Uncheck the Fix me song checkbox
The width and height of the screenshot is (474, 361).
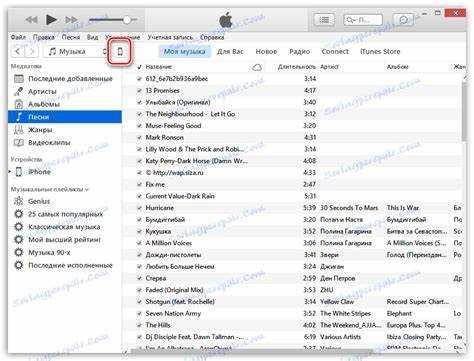click(139, 185)
